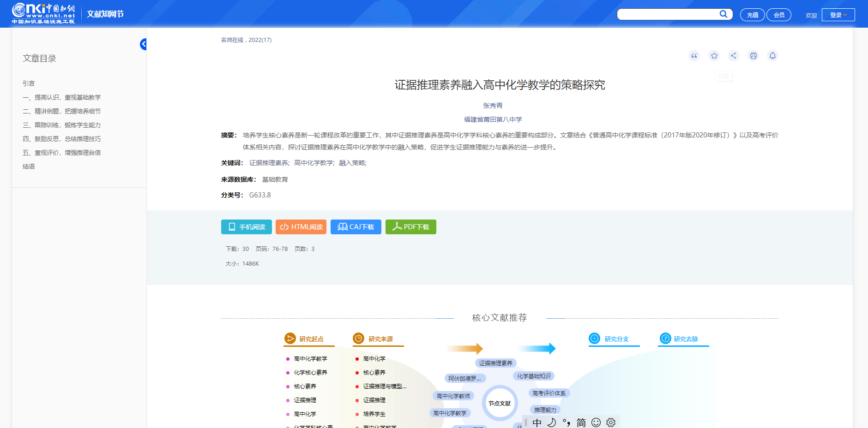Download the article as PDF

click(410, 227)
